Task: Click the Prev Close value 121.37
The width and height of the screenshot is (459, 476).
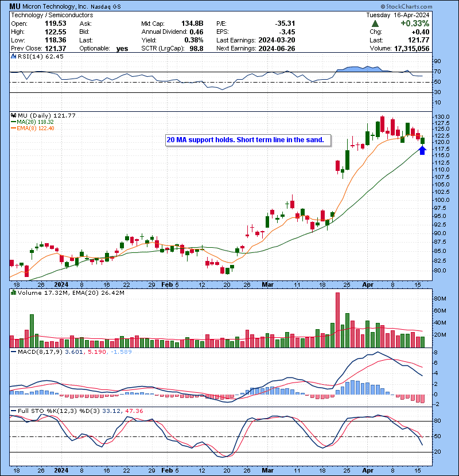Action: click(x=56, y=48)
